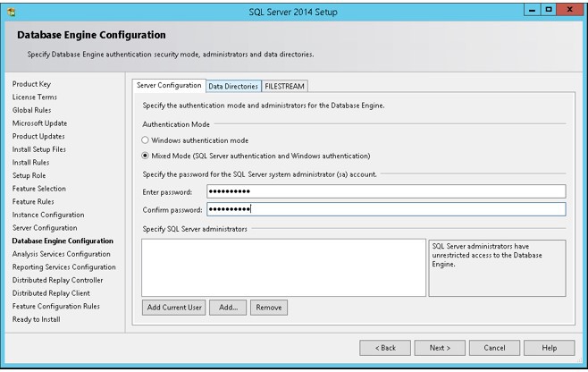Open Help for the setup wizard
The image size is (588, 372).
(x=550, y=347)
